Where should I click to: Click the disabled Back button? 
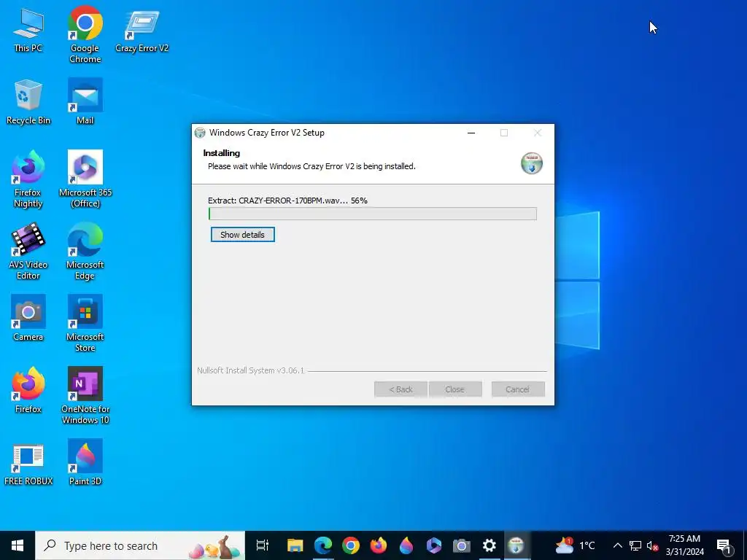400,389
